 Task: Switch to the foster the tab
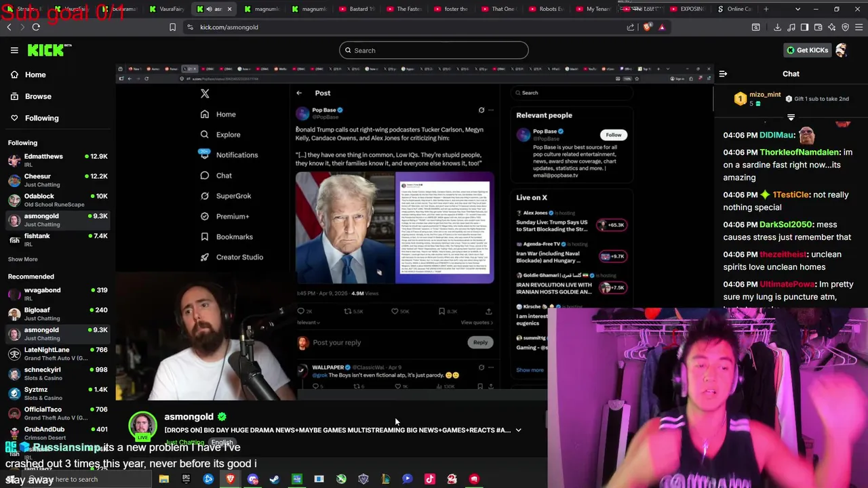(451, 9)
